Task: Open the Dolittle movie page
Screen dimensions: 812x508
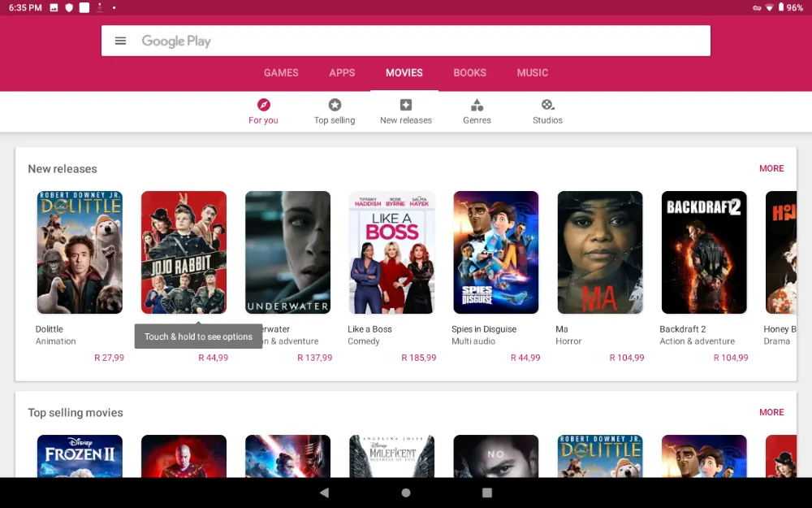Action: pyautogui.click(x=80, y=252)
